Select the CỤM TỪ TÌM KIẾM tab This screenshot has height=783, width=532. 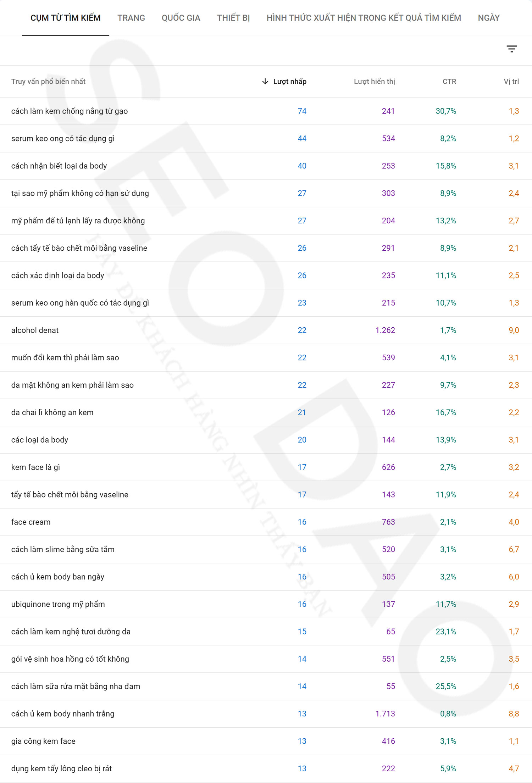click(66, 18)
